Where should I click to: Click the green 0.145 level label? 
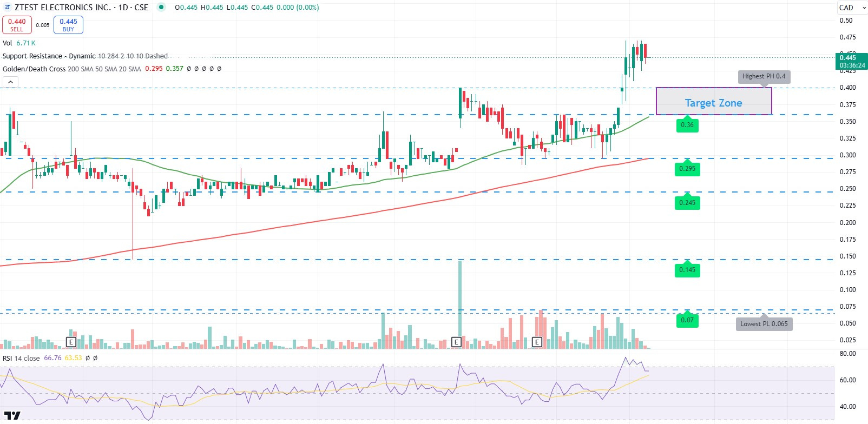click(x=687, y=270)
